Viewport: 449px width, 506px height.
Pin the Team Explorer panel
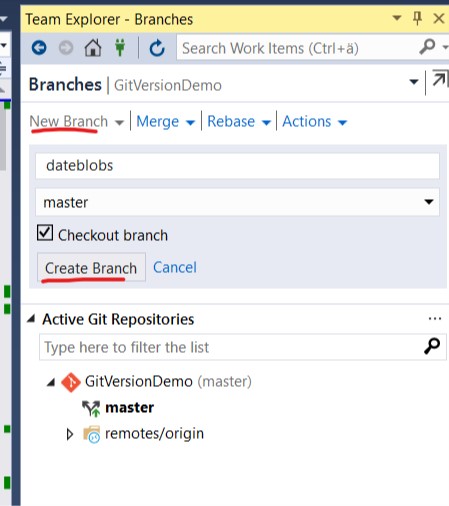pyautogui.click(x=417, y=18)
